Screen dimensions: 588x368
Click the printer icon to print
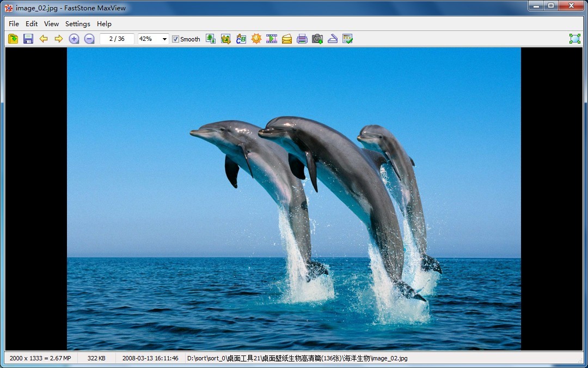302,39
